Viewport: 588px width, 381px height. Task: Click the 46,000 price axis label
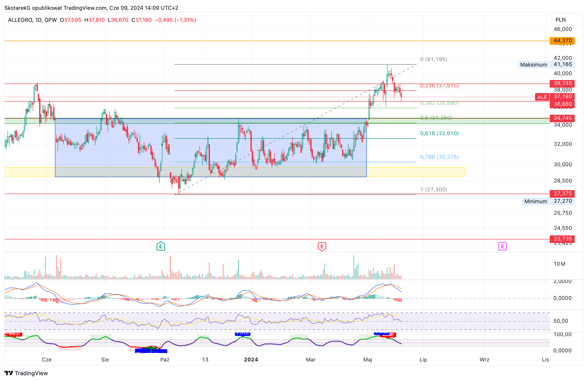[563, 29]
